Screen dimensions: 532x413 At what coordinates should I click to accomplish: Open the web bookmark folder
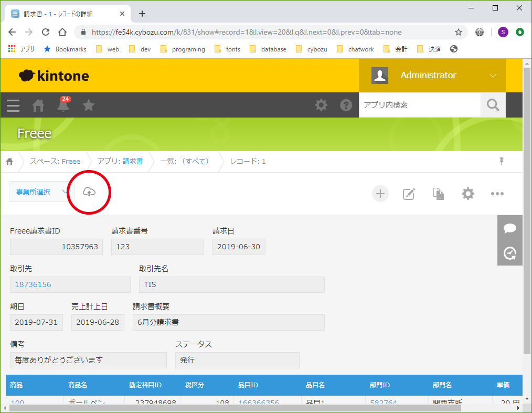108,49
